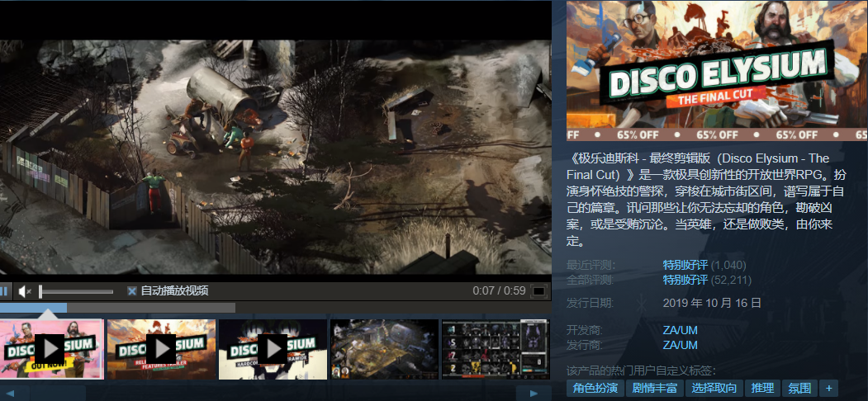Add a custom tag with plus button
The height and width of the screenshot is (401, 868).
(x=828, y=388)
